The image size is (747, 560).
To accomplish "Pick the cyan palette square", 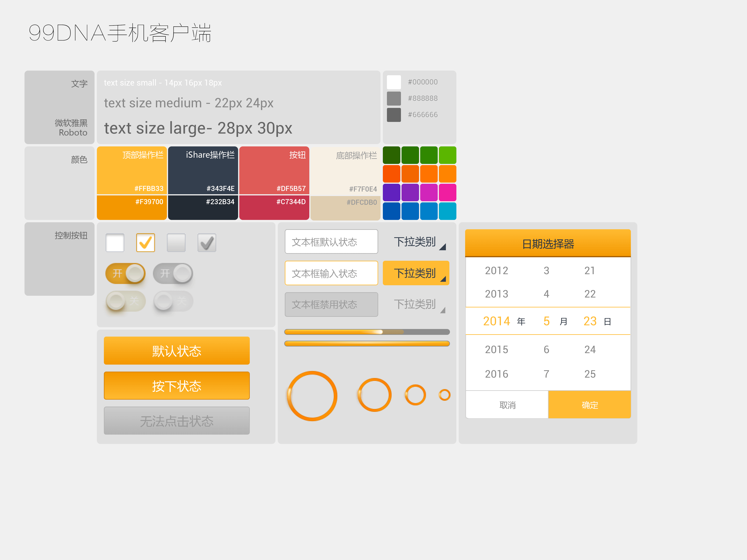I will tap(447, 211).
